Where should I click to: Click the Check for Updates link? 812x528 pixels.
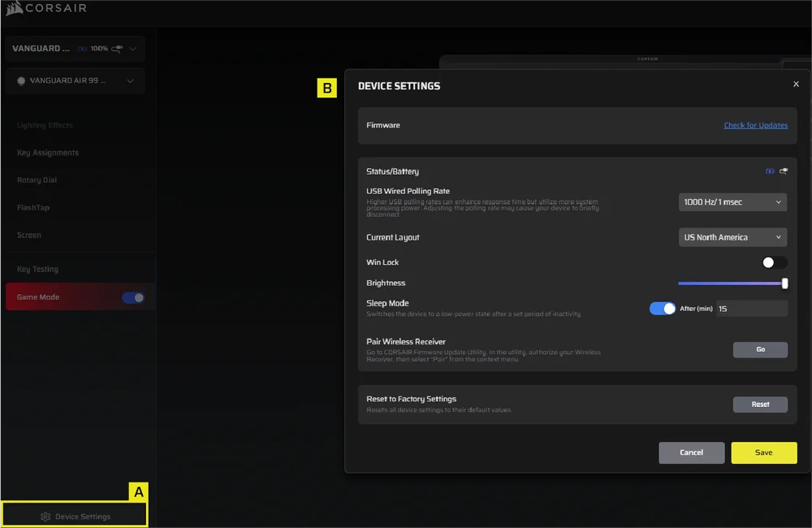tap(755, 125)
